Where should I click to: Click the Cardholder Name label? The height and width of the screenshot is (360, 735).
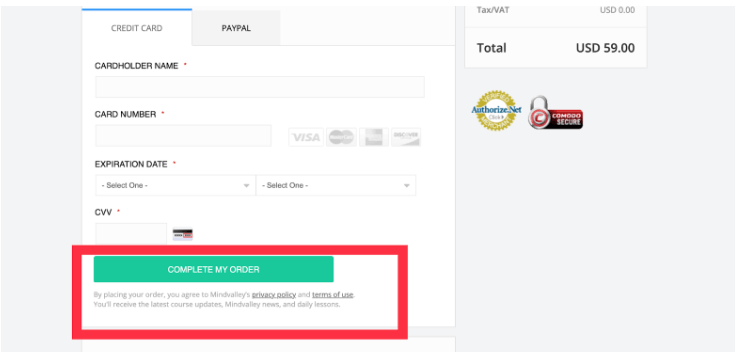(x=136, y=66)
